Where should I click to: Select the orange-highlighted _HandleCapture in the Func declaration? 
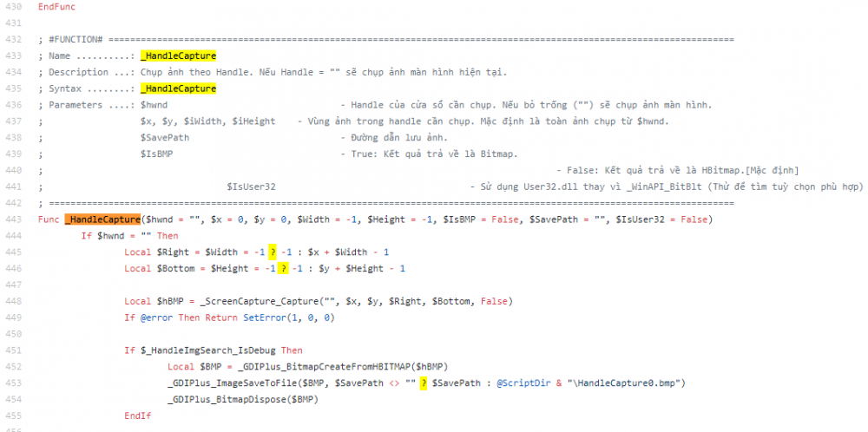[x=102, y=219]
